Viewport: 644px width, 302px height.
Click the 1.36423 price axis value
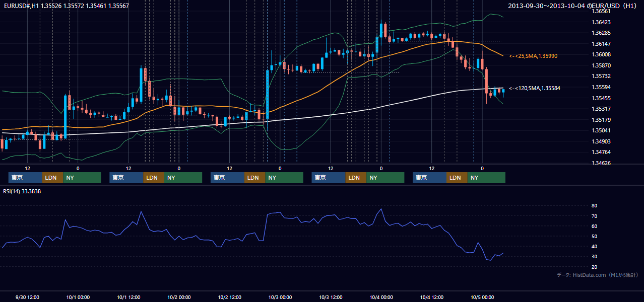[x=601, y=22]
